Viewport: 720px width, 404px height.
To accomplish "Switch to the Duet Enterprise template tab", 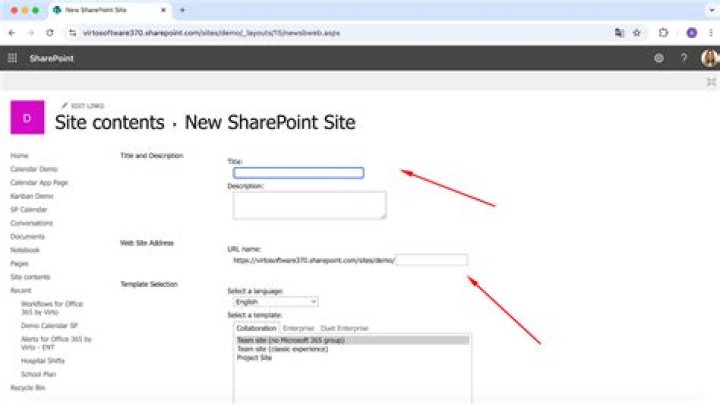I will [344, 328].
